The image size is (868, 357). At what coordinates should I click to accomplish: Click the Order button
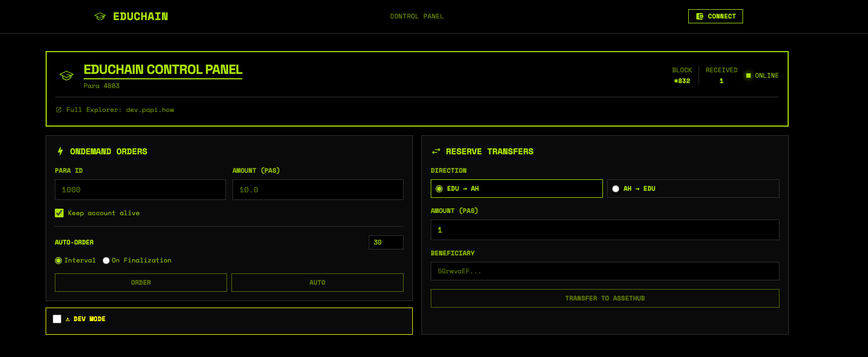[141, 283]
